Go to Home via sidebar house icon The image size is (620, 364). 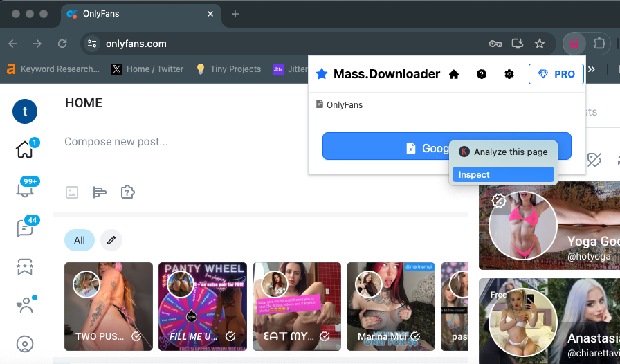coord(24,149)
